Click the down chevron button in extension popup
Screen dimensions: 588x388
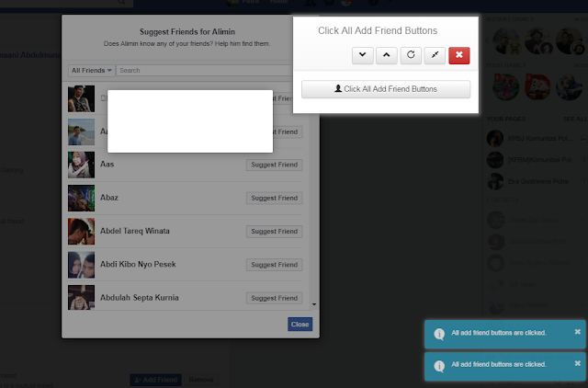coord(362,55)
